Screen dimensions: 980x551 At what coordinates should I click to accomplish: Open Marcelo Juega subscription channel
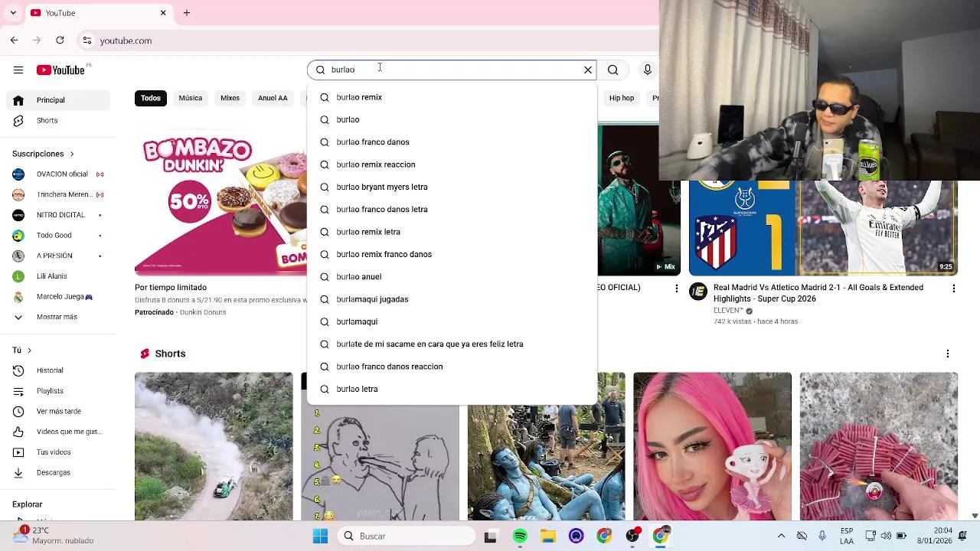tap(60, 296)
